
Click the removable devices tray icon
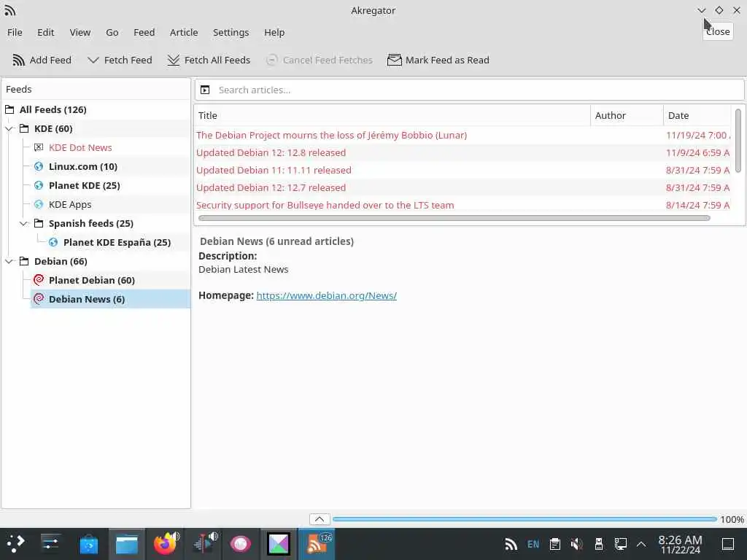pyautogui.click(x=599, y=544)
